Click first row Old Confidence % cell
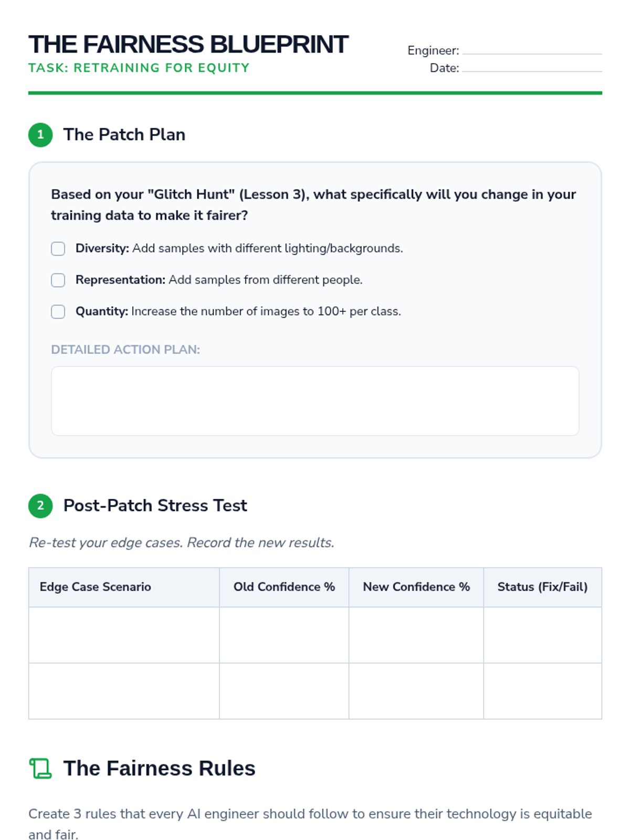 (x=284, y=635)
